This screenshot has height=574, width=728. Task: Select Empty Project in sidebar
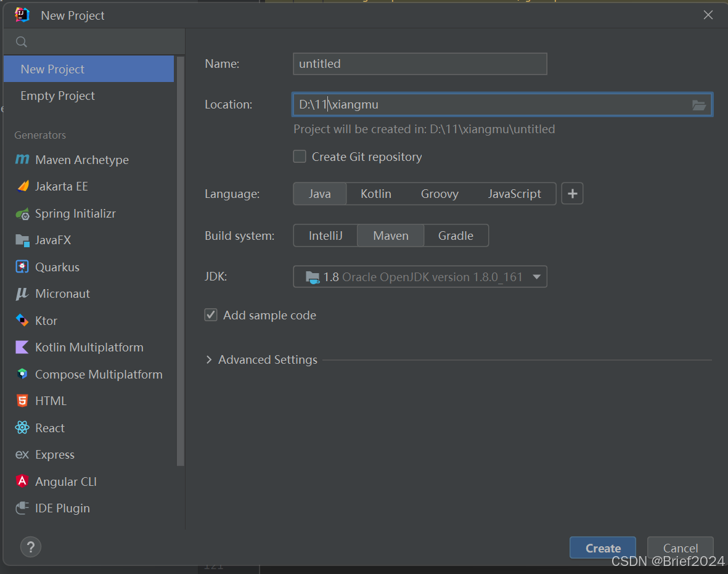89,96
